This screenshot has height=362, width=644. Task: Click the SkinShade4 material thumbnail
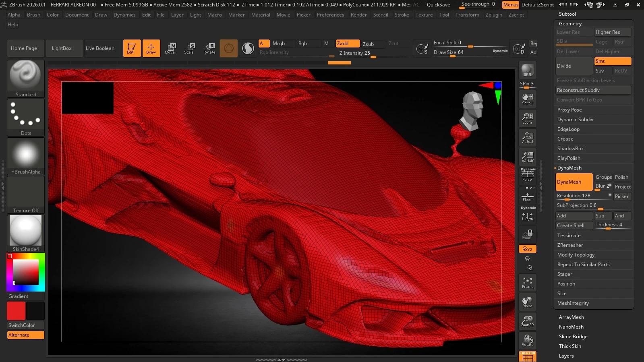pos(26,234)
